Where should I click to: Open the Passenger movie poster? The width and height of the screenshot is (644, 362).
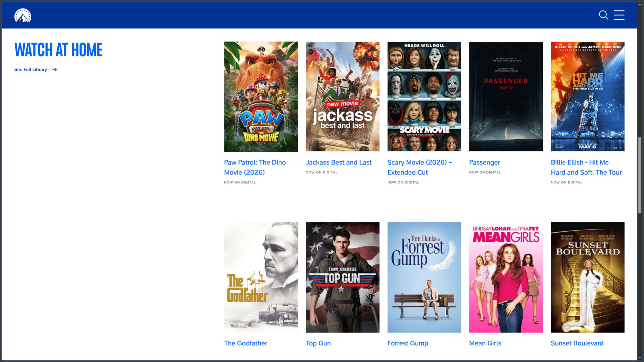(x=506, y=97)
